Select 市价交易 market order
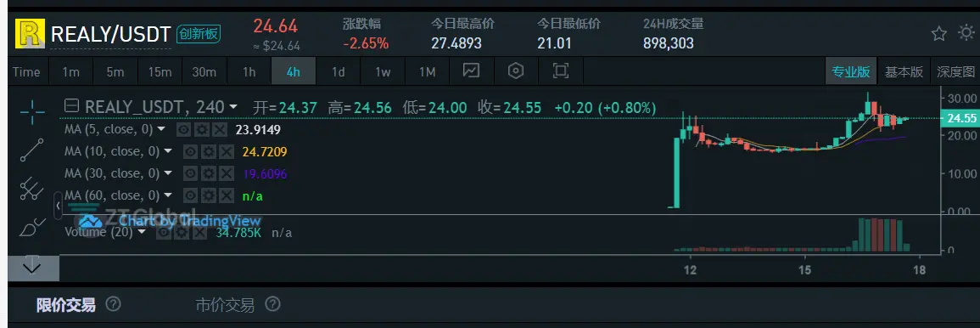This screenshot has width=980, height=328. click(x=225, y=305)
